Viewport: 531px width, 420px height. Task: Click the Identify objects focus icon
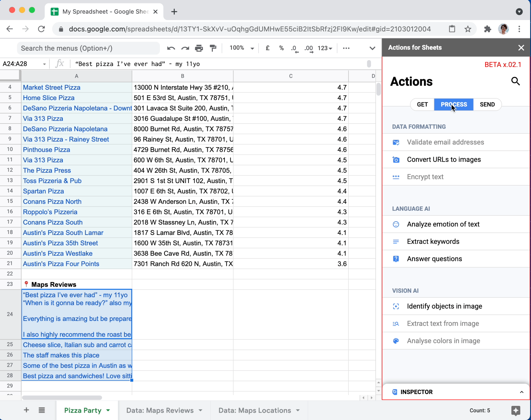[x=396, y=306]
